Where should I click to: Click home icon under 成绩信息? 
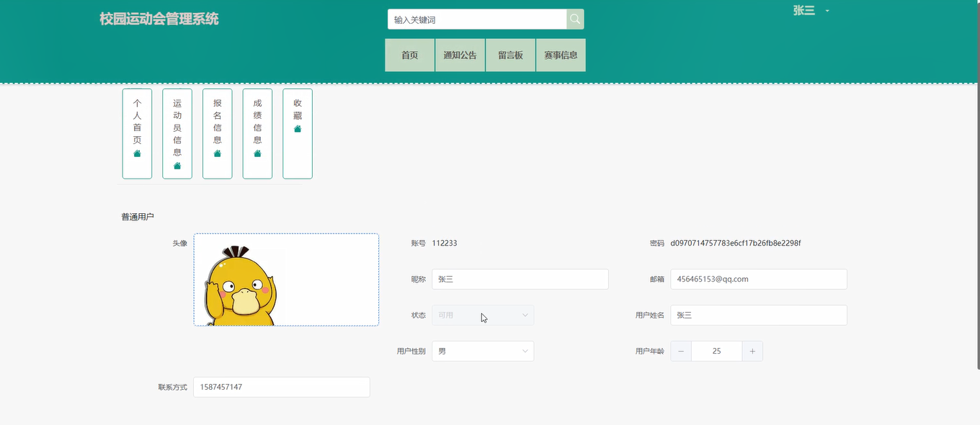258,153
